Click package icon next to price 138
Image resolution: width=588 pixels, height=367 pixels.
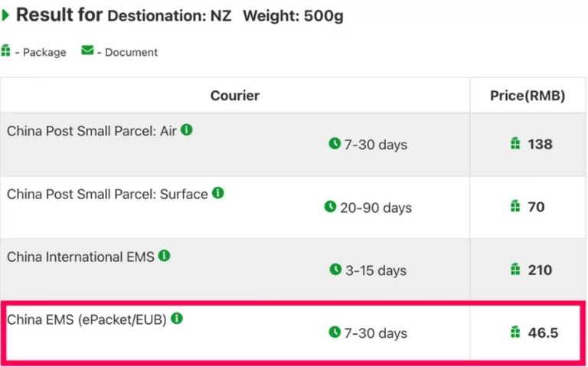click(x=515, y=143)
